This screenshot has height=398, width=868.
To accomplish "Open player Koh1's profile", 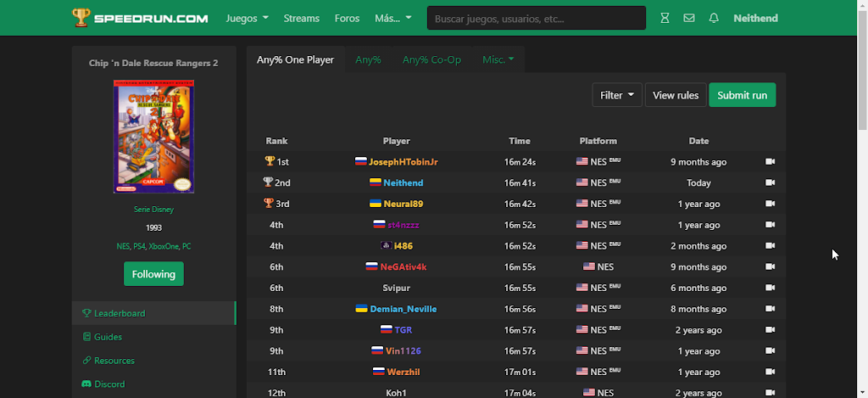I will 397,393.
